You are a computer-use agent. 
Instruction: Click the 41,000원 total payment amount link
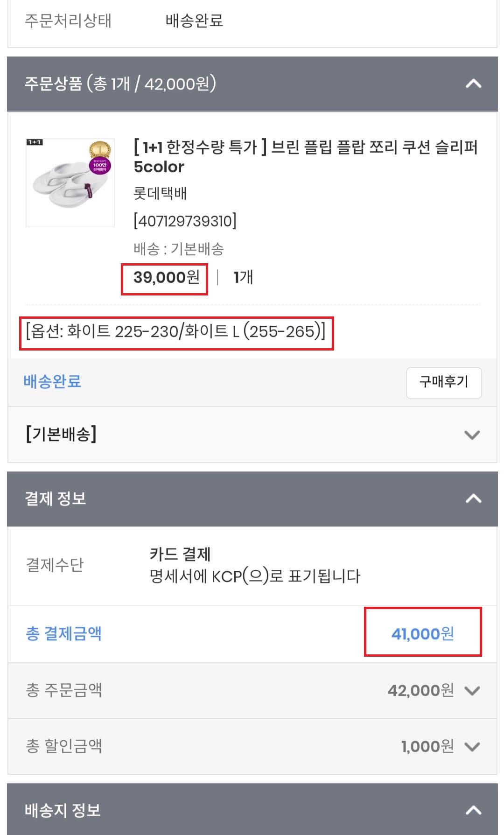[x=421, y=634]
